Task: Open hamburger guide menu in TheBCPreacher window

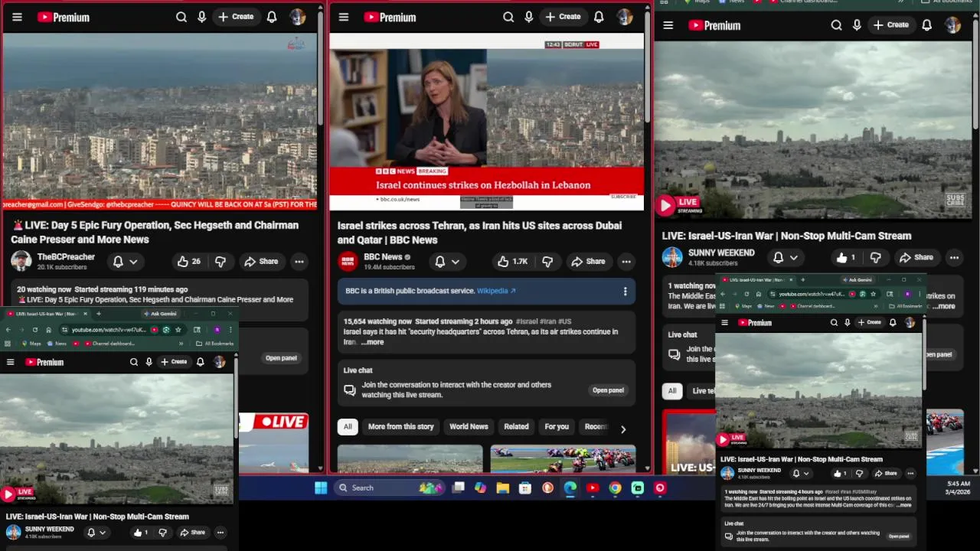Action: click(x=17, y=17)
